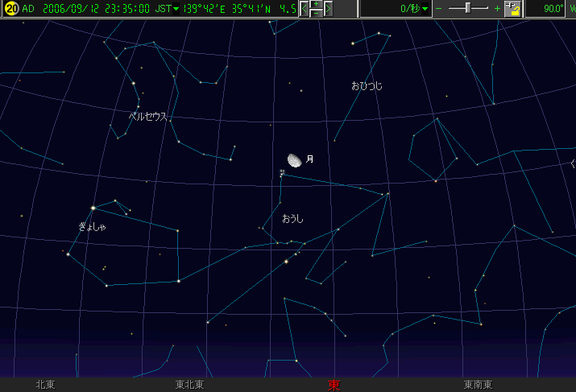
Task: Click the time 23:35:00 field
Action: 127,9
